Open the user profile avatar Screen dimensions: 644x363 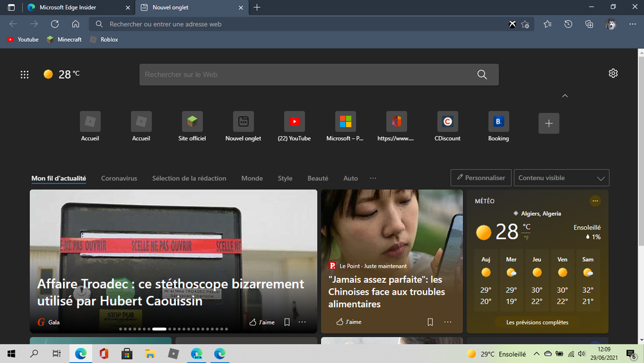(610, 25)
